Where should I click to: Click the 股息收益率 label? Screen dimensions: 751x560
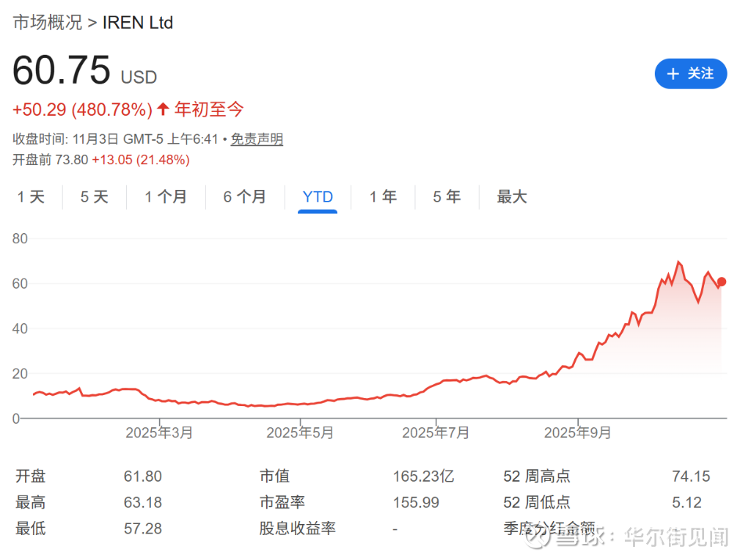[x=298, y=528]
